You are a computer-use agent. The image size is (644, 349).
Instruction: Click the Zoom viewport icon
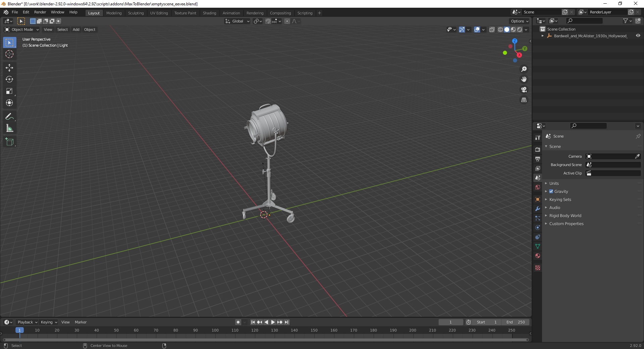(524, 69)
